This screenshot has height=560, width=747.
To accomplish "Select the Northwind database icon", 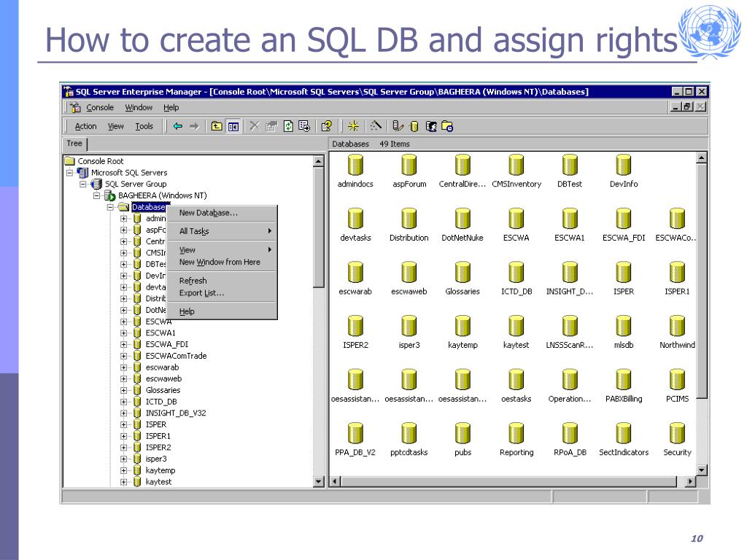I will pyautogui.click(x=677, y=326).
